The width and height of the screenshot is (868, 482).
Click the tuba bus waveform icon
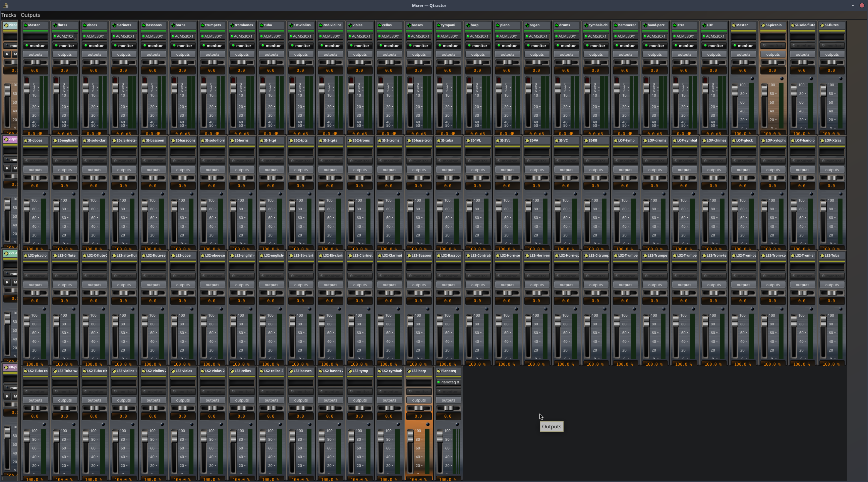262,25
